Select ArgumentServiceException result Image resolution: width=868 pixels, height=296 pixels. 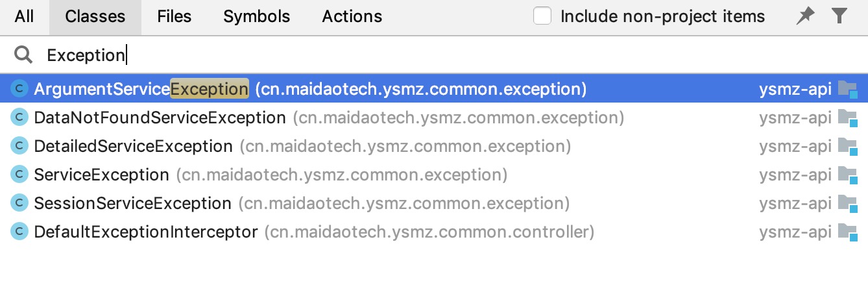(141, 89)
